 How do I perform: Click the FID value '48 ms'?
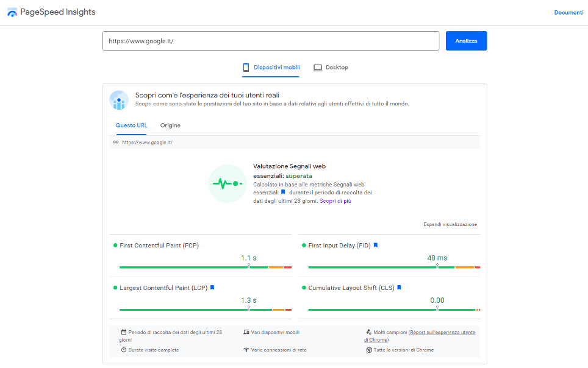tap(437, 258)
